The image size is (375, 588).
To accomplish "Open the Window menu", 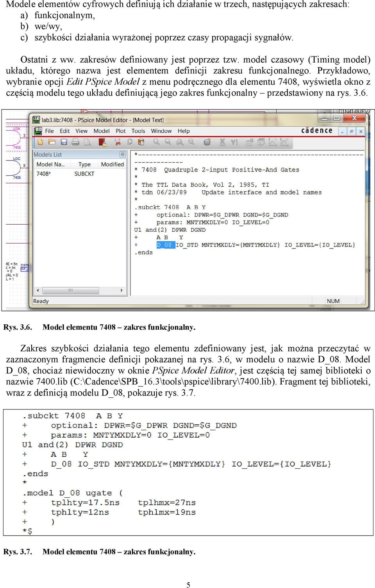I will pyautogui.click(x=161, y=131).
